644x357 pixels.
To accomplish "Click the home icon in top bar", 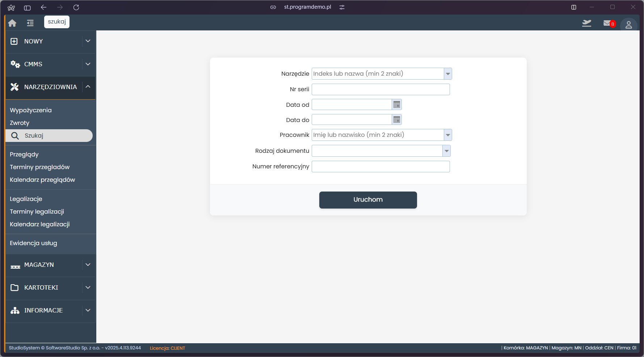I will [x=12, y=23].
